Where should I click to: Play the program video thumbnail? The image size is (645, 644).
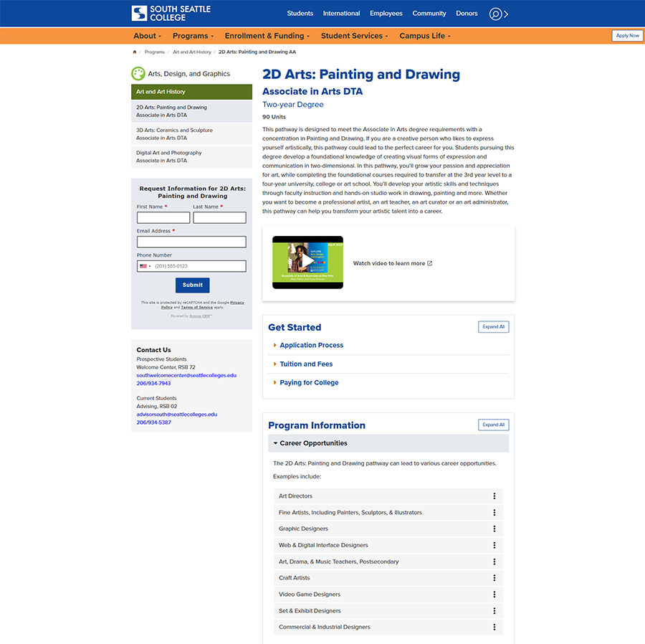coord(307,262)
